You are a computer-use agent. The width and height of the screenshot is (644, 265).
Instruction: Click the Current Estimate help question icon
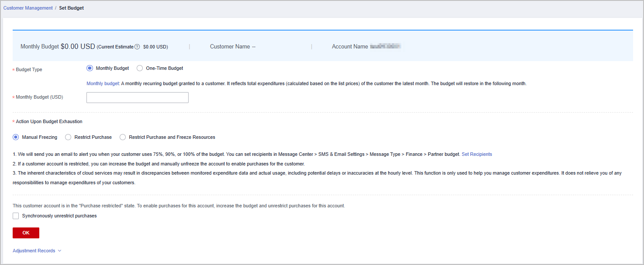pos(137,47)
